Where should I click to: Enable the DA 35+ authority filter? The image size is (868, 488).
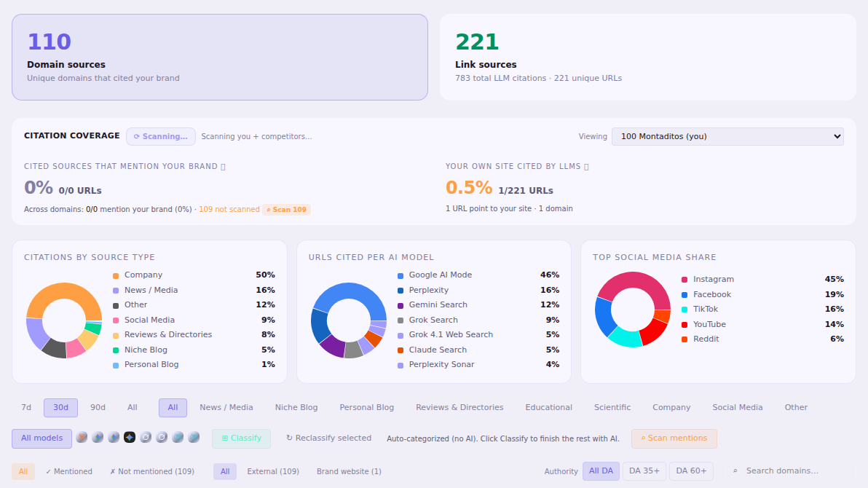(644, 471)
